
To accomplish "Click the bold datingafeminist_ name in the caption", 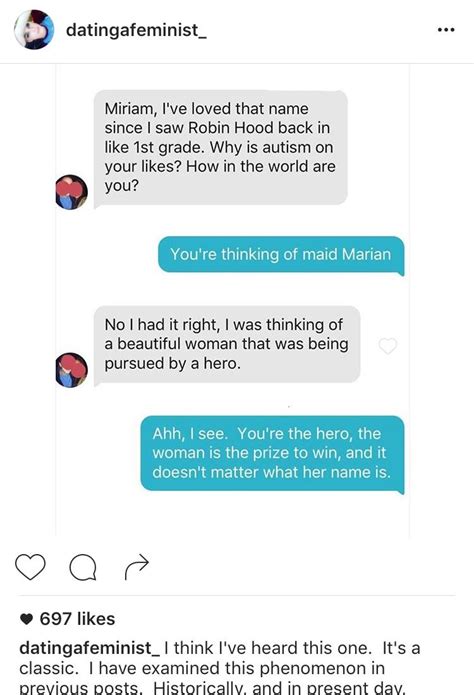I will (90, 648).
